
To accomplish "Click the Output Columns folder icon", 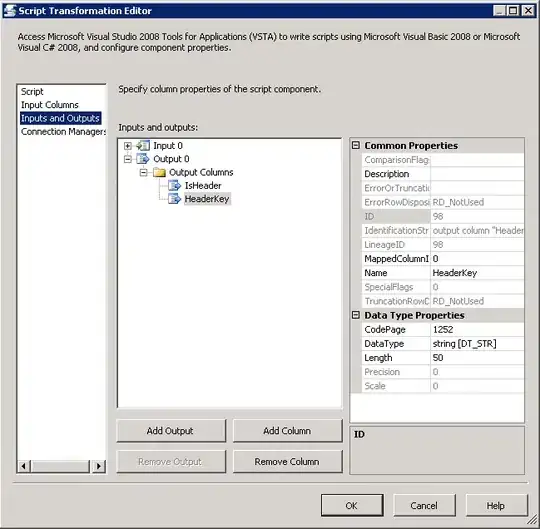I will coord(159,172).
